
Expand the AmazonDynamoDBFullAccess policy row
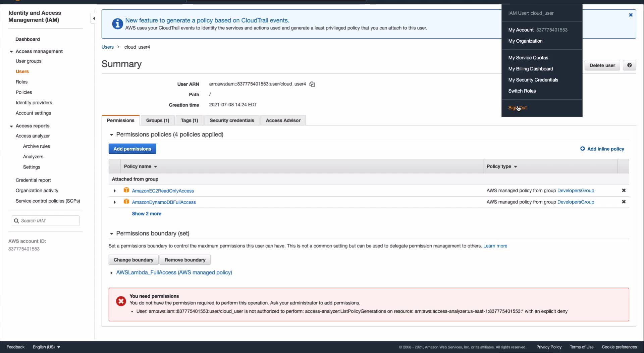coord(115,202)
